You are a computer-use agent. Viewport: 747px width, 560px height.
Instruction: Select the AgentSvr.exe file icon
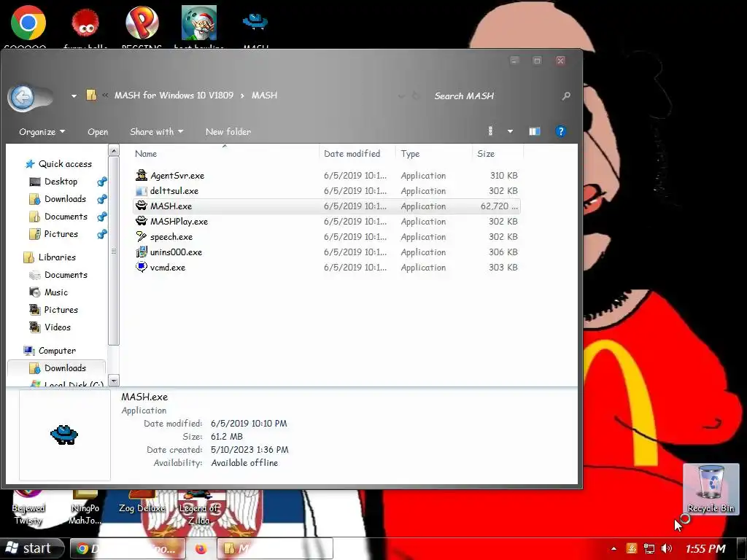coord(142,175)
